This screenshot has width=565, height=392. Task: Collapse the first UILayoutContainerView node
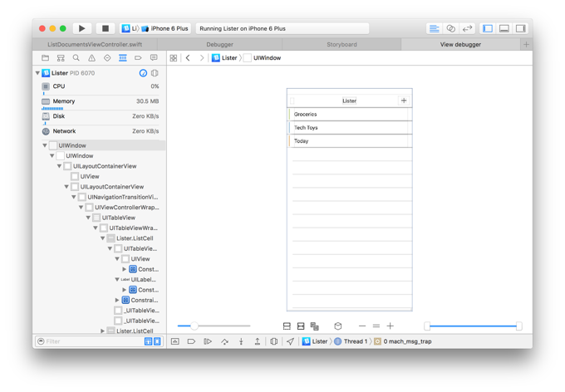(59, 166)
